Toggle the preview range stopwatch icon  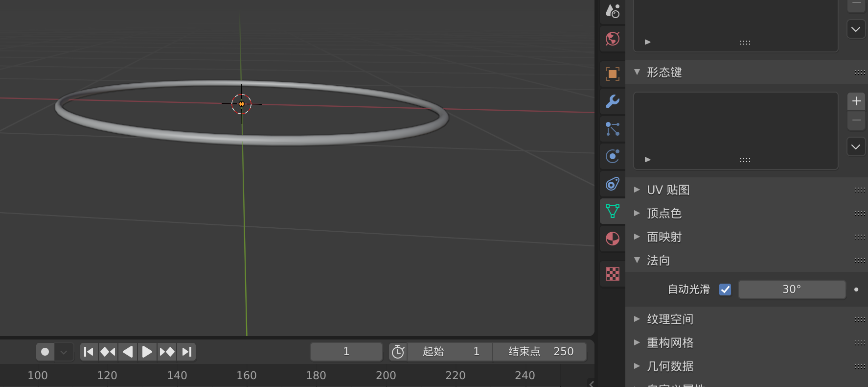click(x=398, y=352)
